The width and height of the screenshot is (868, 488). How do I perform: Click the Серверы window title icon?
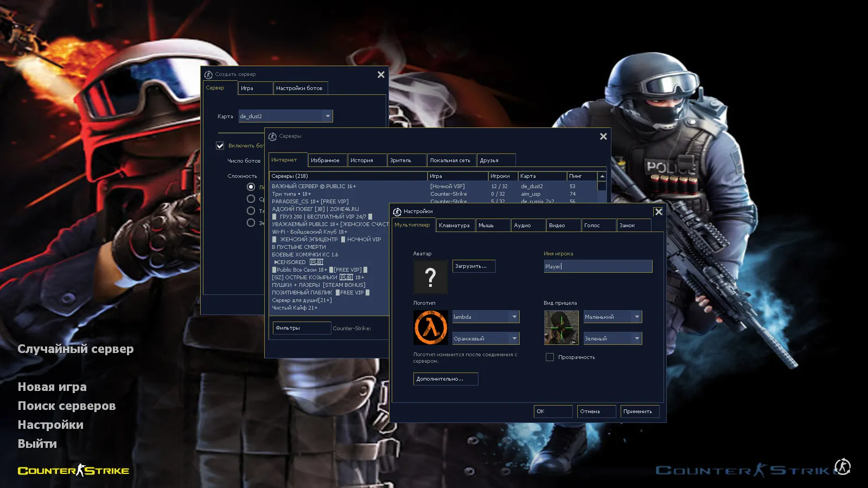point(272,136)
